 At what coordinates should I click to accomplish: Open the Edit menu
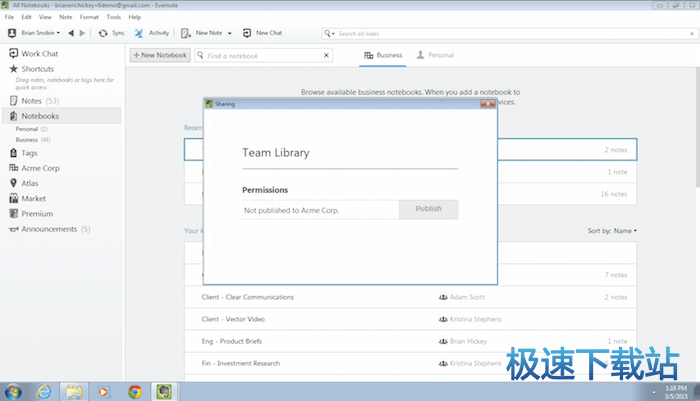pos(26,17)
